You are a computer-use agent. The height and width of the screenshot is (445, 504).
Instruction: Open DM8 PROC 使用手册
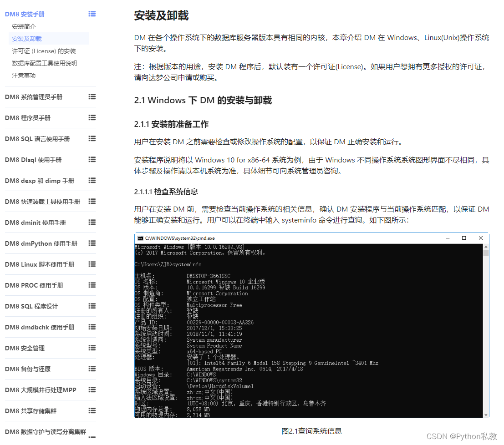click(x=34, y=285)
